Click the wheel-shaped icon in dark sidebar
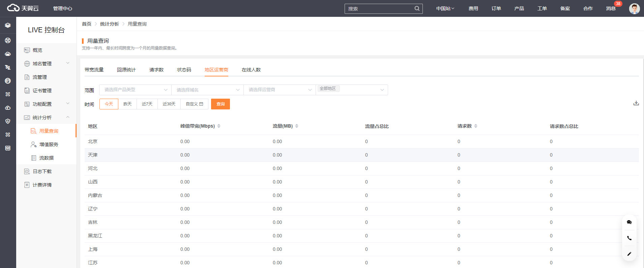Screen dimensions: 644x268 [x=8, y=40]
